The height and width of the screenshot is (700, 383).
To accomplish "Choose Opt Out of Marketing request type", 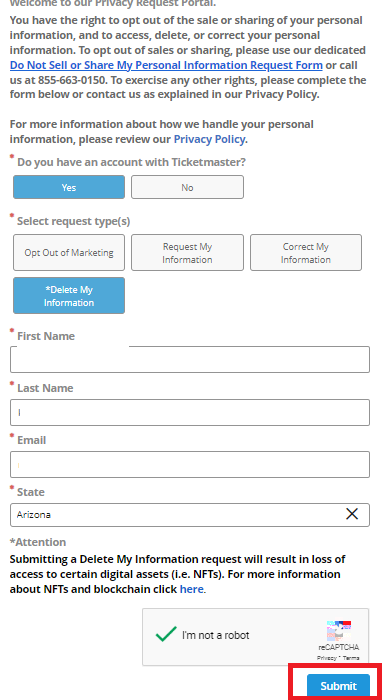I will [x=69, y=253].
